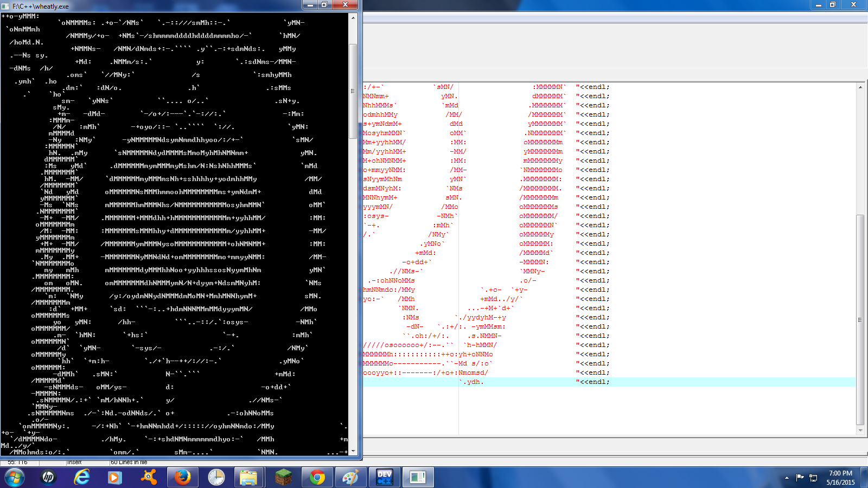The height and width of the screenshot is (488, 868).
Task: Open the Windows Start menu
Action: tap(14, 477)
